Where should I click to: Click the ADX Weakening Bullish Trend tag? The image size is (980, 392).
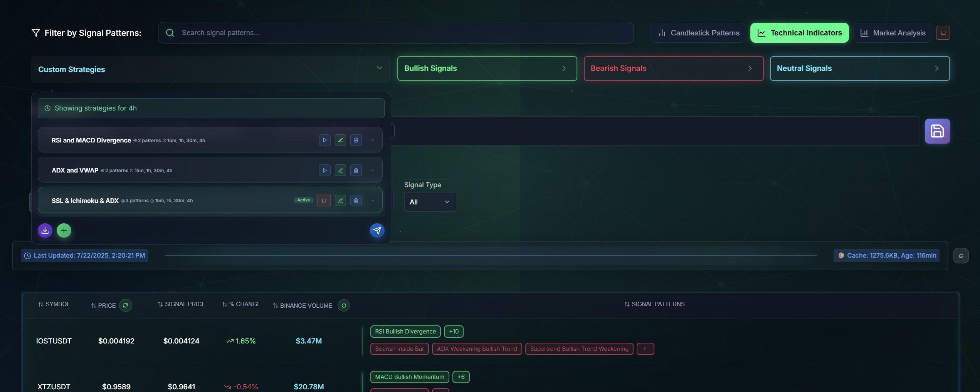click(x=477, y=349)
